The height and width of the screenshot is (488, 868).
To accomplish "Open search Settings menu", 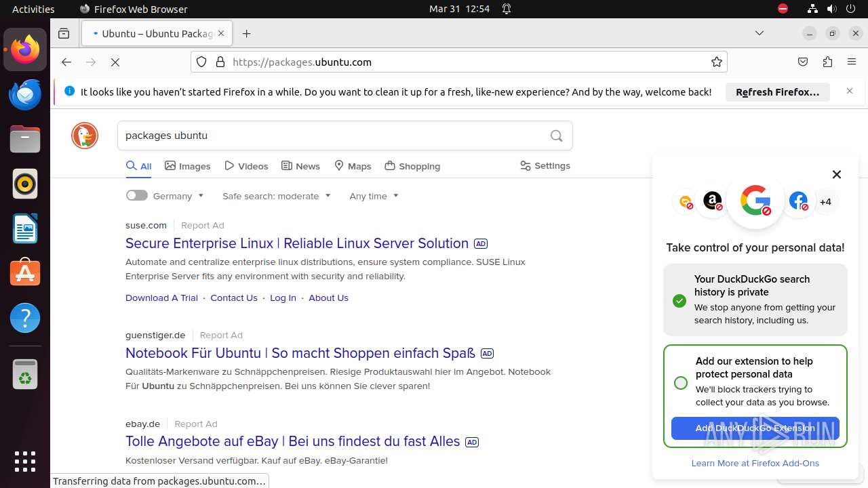I will coord(545,165).
